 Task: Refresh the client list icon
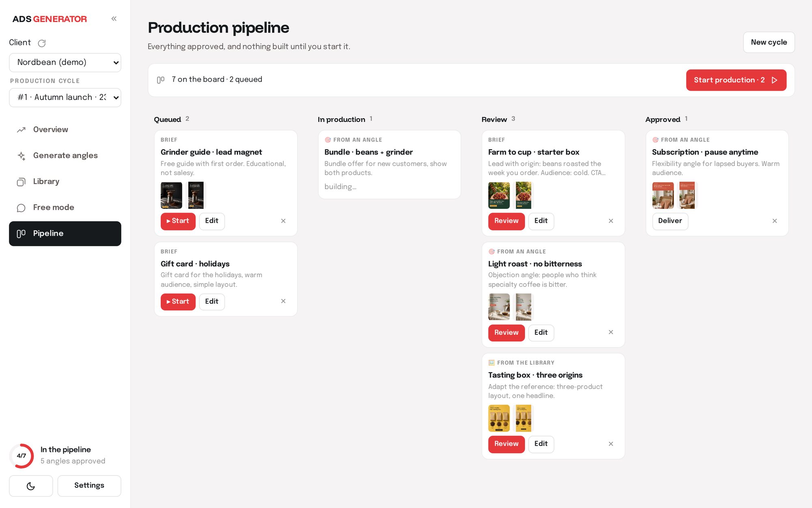pos(42,43)
